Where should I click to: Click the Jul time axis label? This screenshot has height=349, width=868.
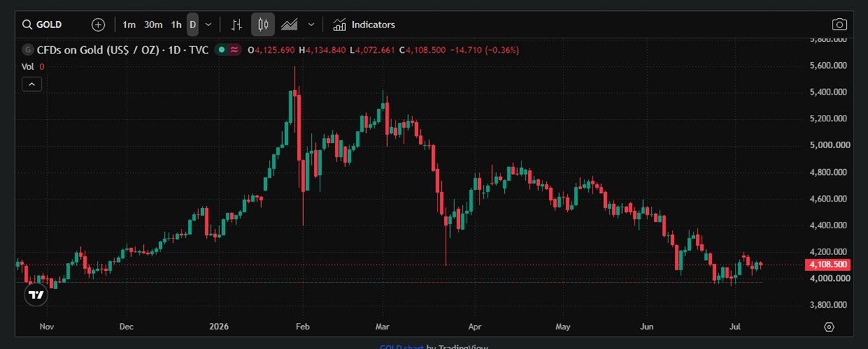point(735,327)
